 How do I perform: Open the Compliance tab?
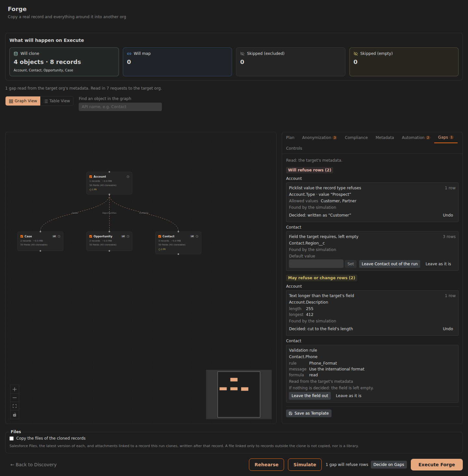click(x=356, y=138)
